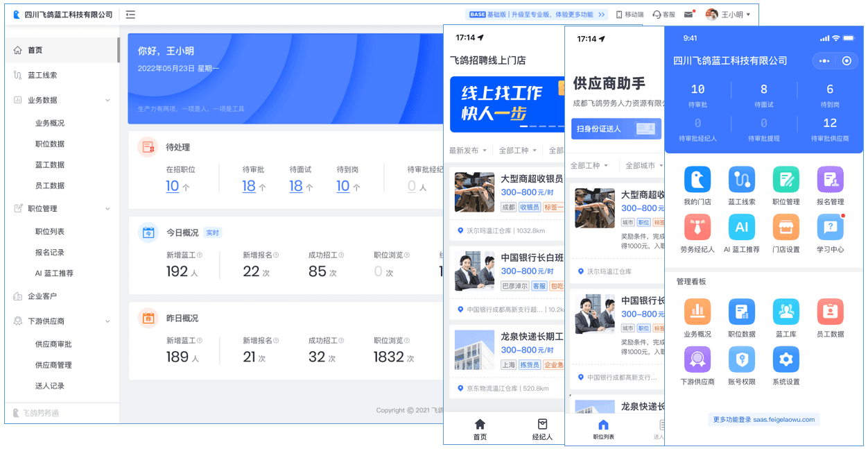Viewport: 868px width, 449px height.
Task: Open 全部工种 filter in 供应商助手
Action: coord(589,166)
